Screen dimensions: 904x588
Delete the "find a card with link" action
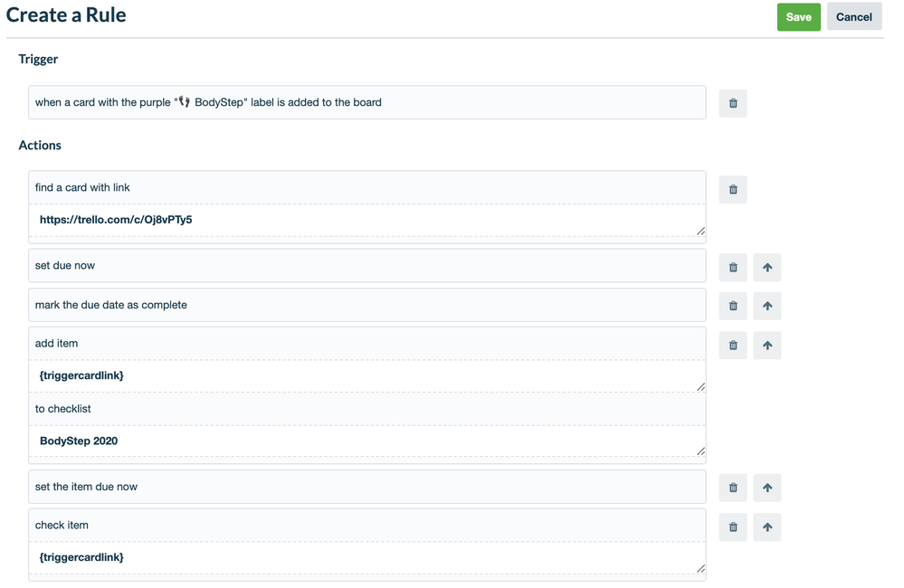click(733, 189)
